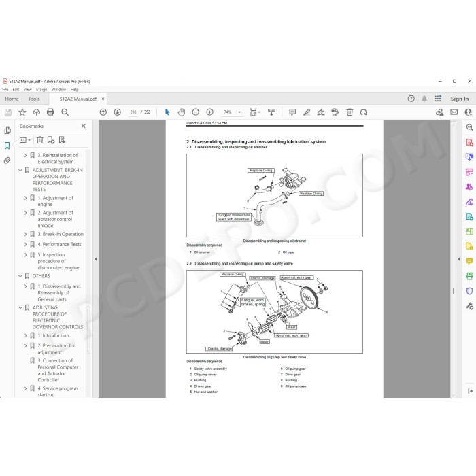476x476 pixels.
Task: Delete selected bookmark icon
Action: point(39,140)
